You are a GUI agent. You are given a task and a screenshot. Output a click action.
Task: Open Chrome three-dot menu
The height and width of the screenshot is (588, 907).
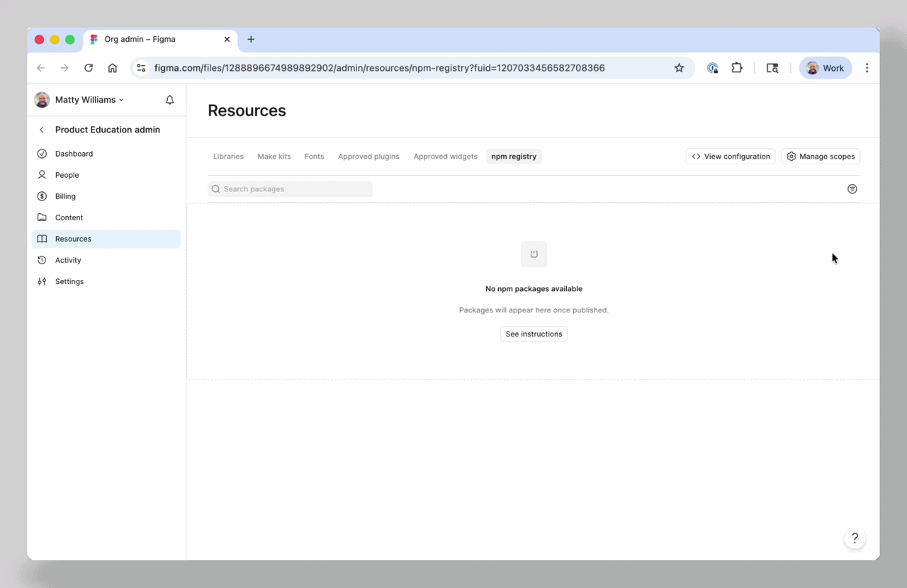[x=867, y=68]
